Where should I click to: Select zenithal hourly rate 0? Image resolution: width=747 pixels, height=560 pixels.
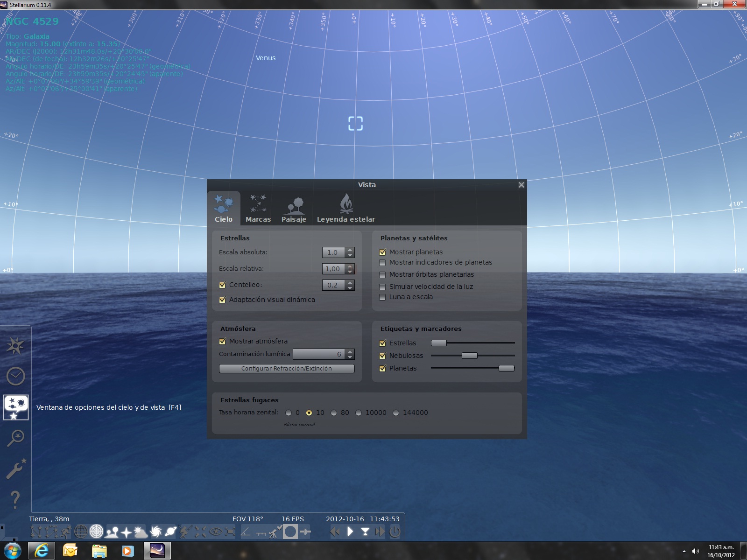[289, 413]
